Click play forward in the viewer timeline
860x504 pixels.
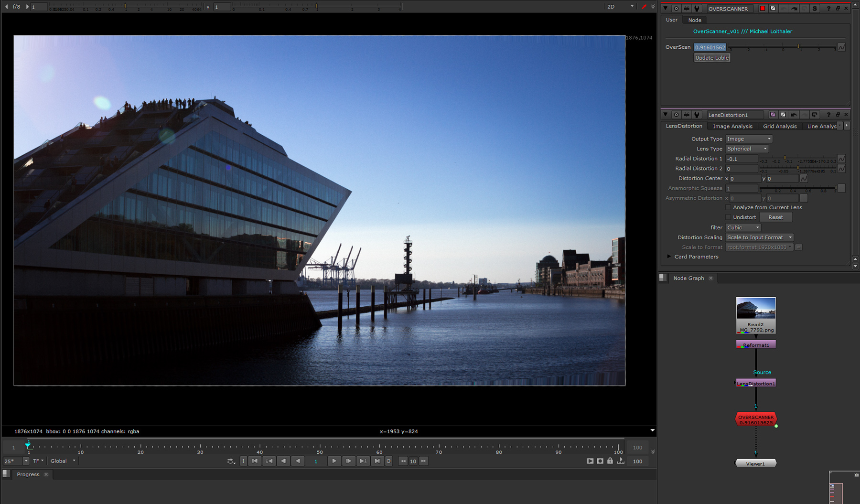(x=334, y=461)
